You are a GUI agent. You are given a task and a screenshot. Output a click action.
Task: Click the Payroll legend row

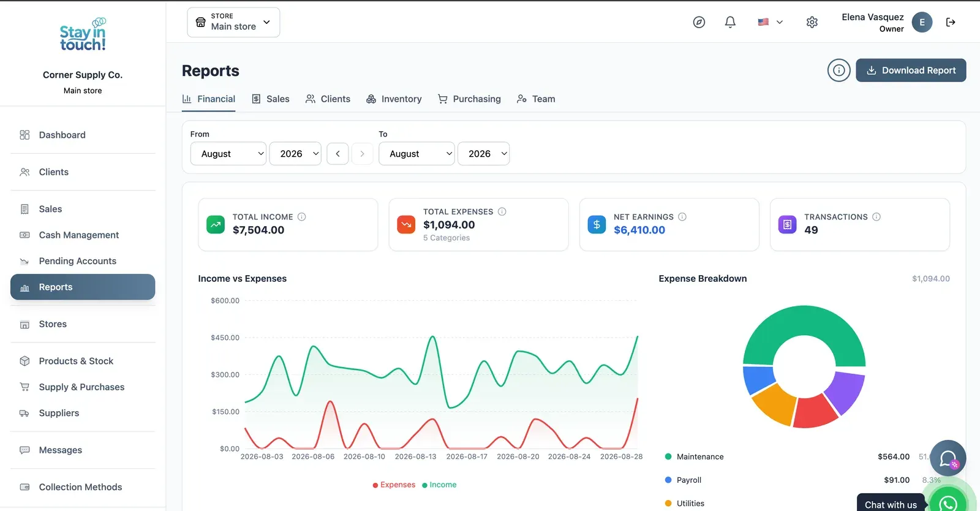[803, 480]
